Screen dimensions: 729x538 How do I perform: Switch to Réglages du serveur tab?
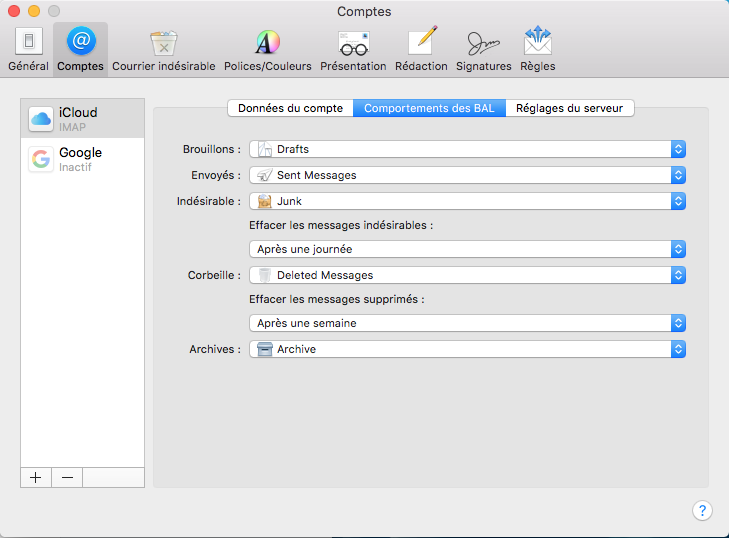pos(570,108)
